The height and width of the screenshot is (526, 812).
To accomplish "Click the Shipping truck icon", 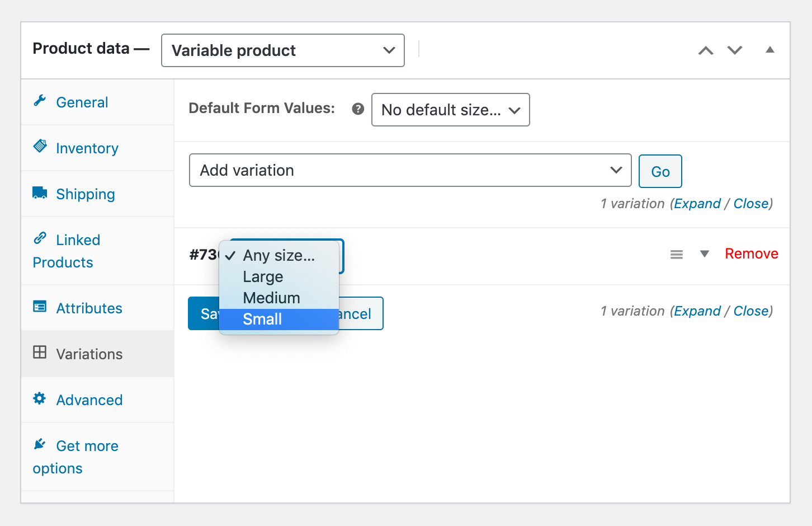I will coord(40,192).
